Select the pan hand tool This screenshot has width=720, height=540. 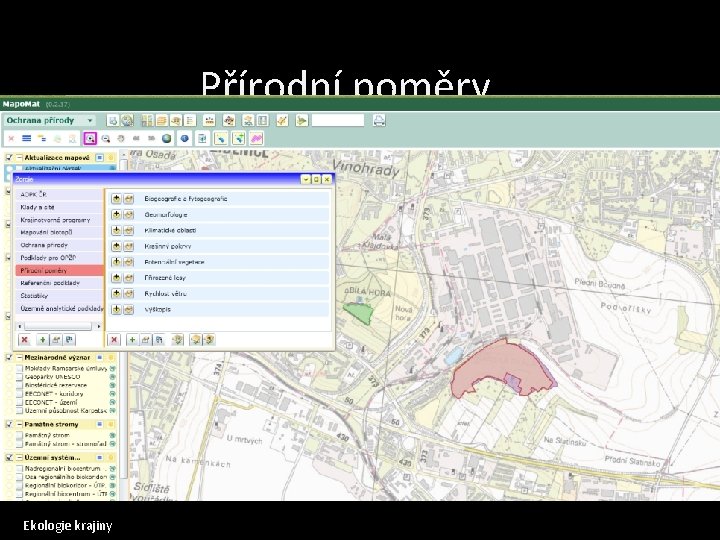(x=121, y=138)
